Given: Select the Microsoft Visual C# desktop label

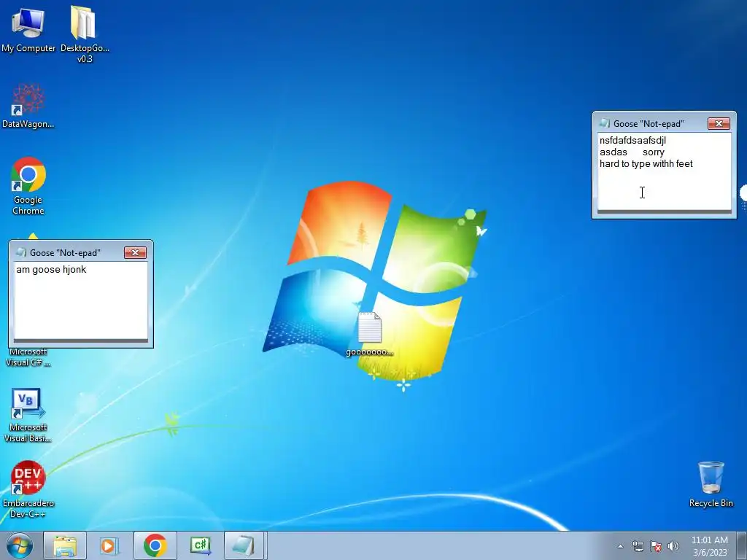Looking at the screenshot, I should click(28, 357).
